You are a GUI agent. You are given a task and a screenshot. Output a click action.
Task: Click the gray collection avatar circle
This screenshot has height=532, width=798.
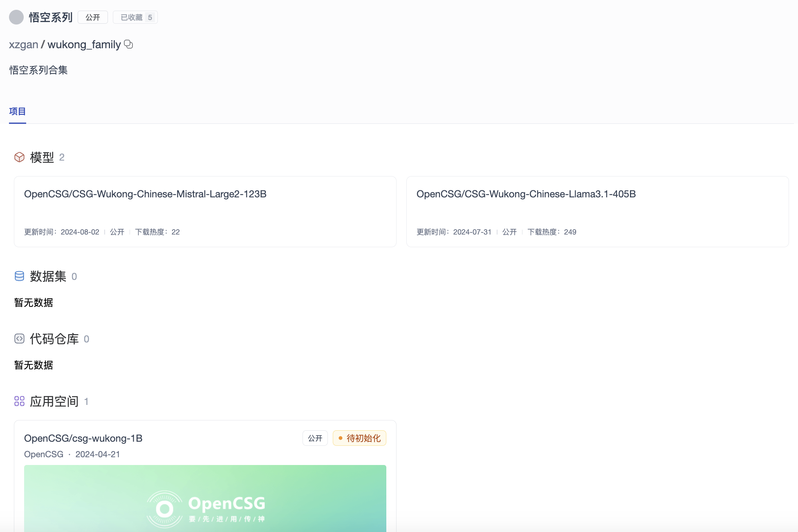[x=16, y=17]
